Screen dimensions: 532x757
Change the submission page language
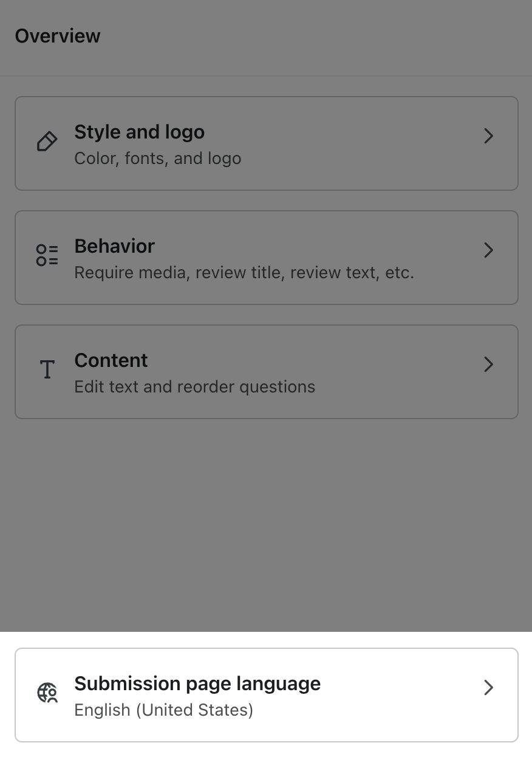(x=266, y=694)
